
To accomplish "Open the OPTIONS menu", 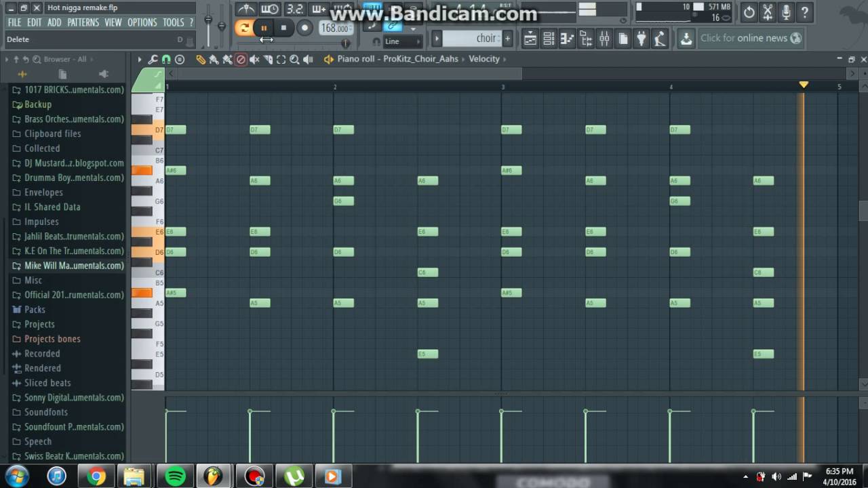I will (x=142, y=22).
